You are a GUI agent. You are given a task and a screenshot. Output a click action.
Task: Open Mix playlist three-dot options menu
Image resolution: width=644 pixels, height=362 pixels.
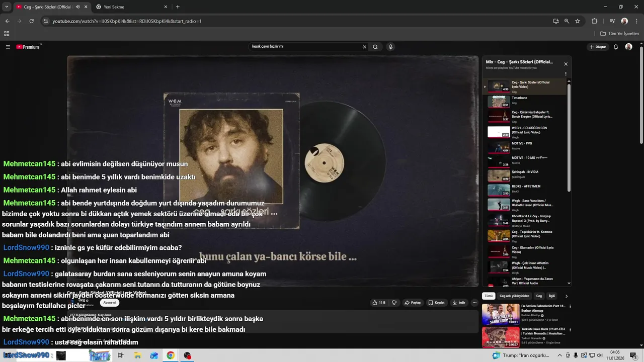[x=566, y=74]
